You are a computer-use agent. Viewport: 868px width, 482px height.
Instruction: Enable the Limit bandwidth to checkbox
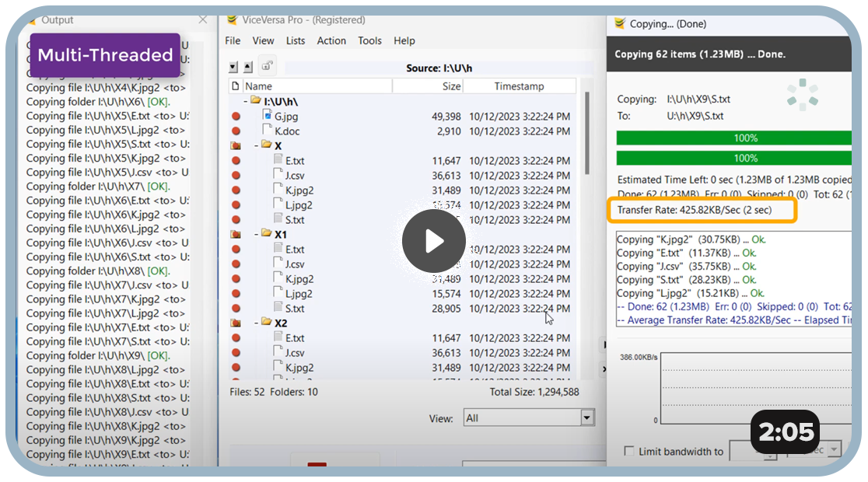629,451
